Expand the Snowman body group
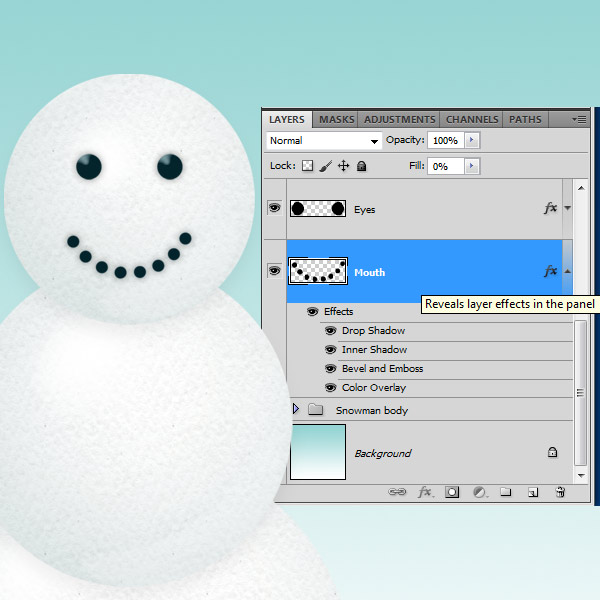 295,409
